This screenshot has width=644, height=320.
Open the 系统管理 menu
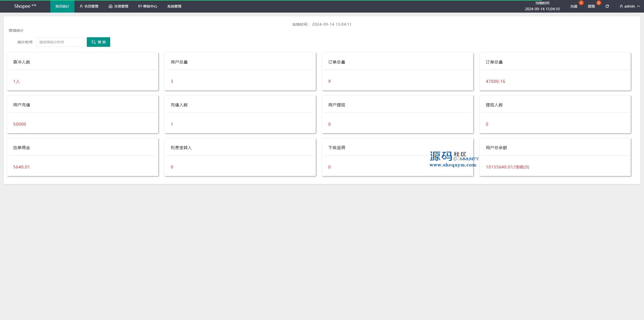coord(174,6)
